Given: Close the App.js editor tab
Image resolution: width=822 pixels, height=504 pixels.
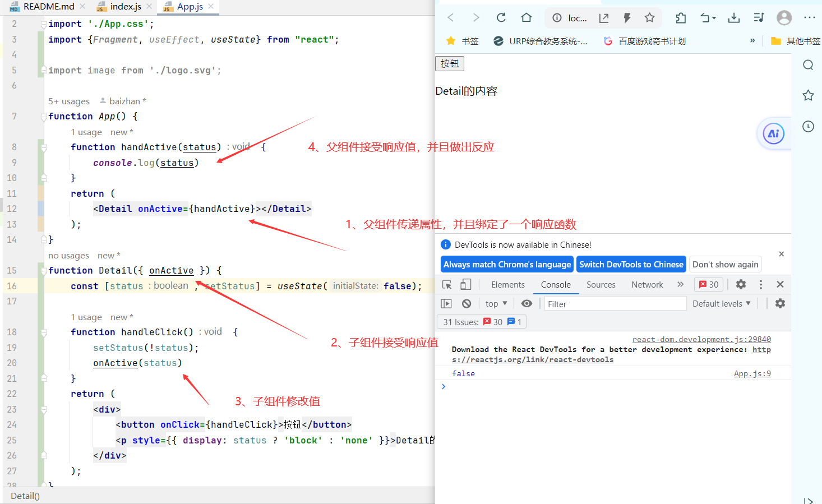Looking at the screenshot, I should pyautogui.click(x=211, y=6).
